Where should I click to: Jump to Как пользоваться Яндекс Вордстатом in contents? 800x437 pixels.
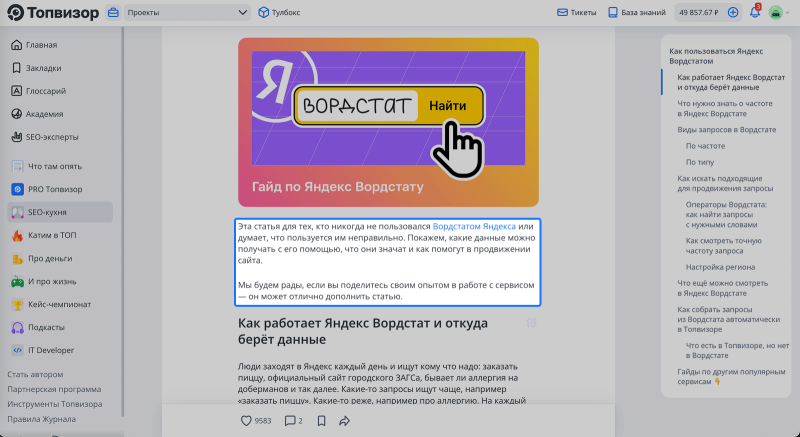tap(716, 56)
